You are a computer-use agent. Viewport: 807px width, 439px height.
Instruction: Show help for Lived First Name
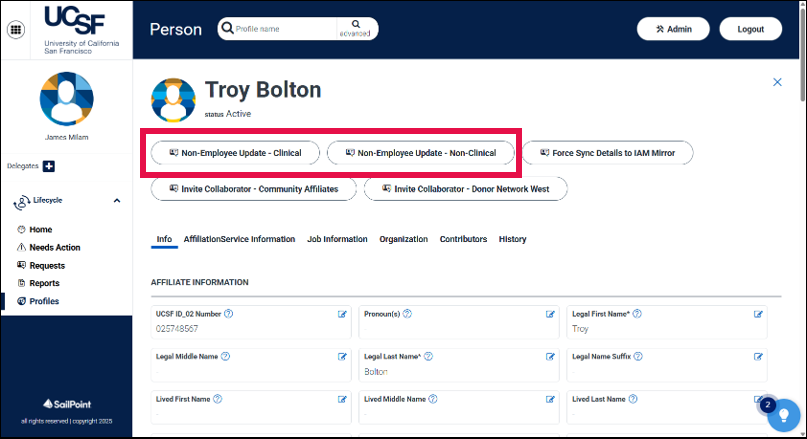click(x=218, y=399)
